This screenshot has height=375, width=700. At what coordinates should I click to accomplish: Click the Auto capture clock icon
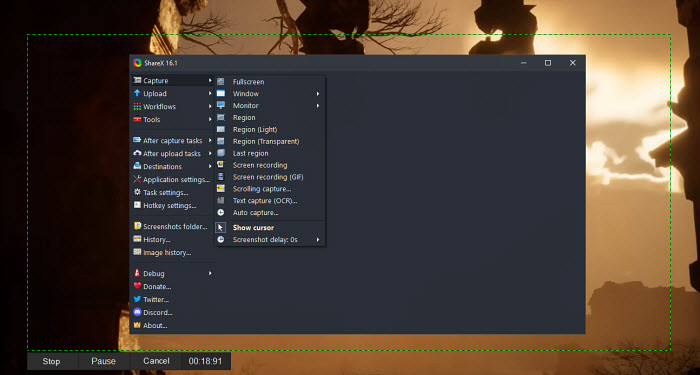tap(221, 212)
